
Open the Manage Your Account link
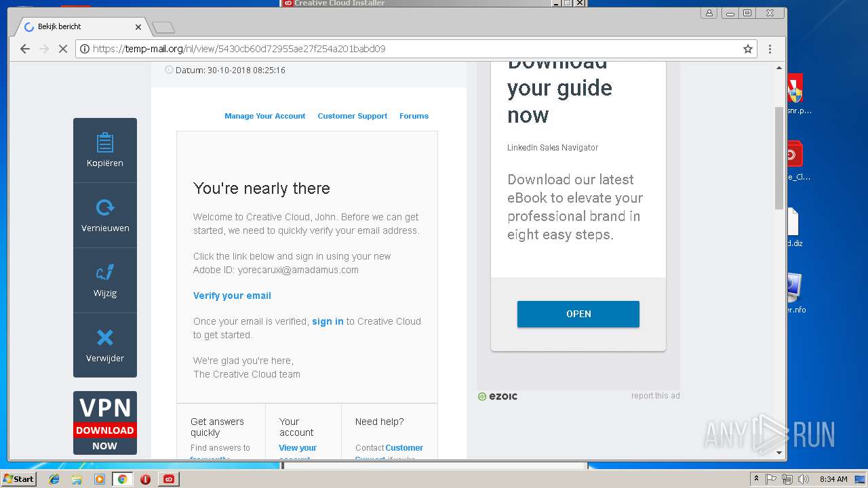[265, 116]
